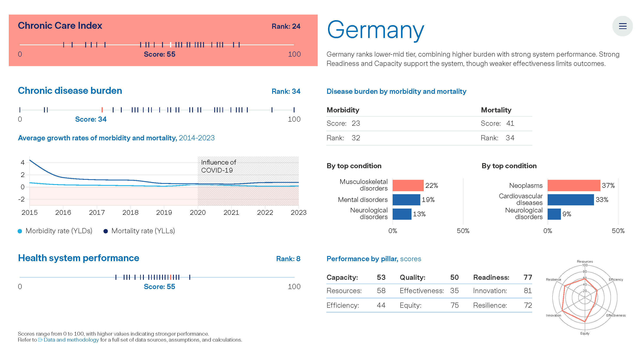The width and height of the screenshot is (644, 362).
Task: Click the Morbidity rate (YLDs) legend label
Action: (x=59, y=231)
